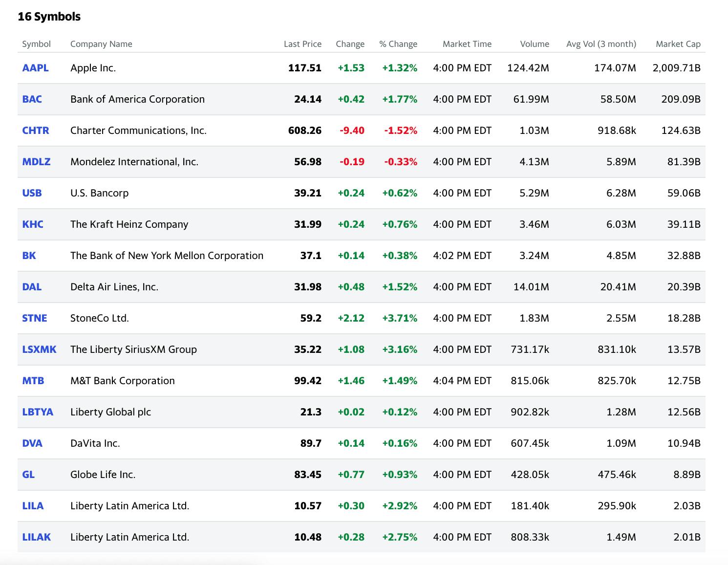The height and width of the screenshot is (565, 728).
Task: Open the AAPL ticker symbol link
Action: click(x=35, y=68)
